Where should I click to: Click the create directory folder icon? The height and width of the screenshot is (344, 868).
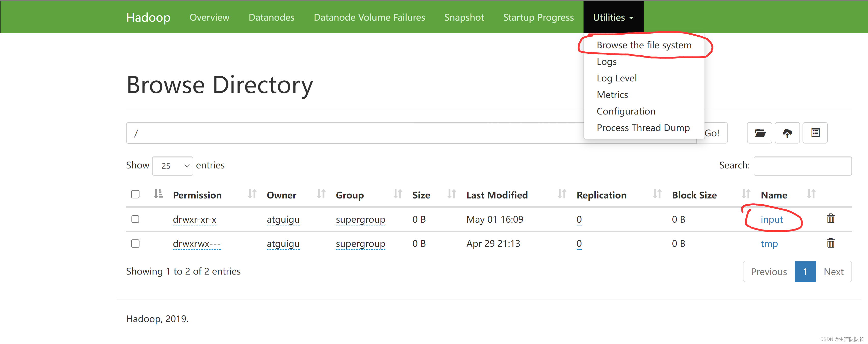point(759,133)
